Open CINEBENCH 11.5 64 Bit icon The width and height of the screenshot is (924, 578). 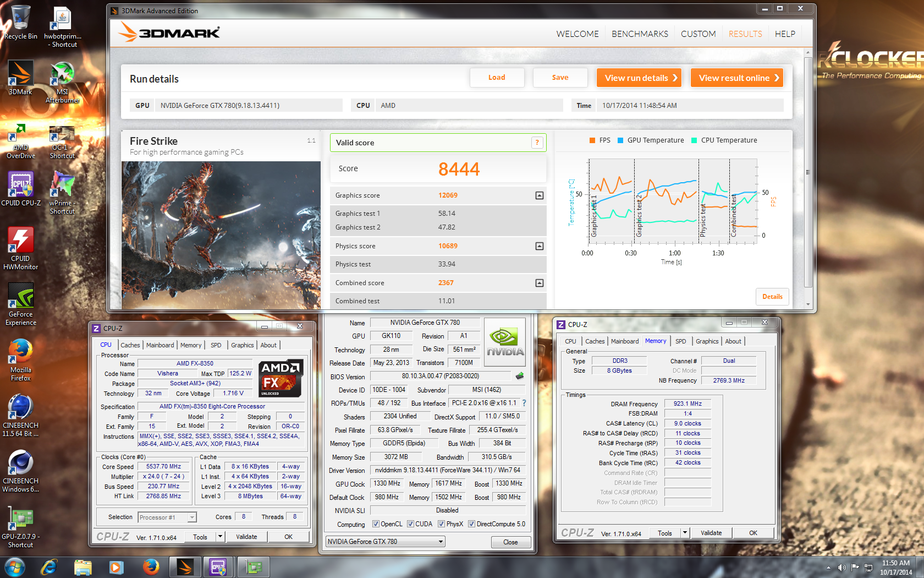click(x=20, y=416)
